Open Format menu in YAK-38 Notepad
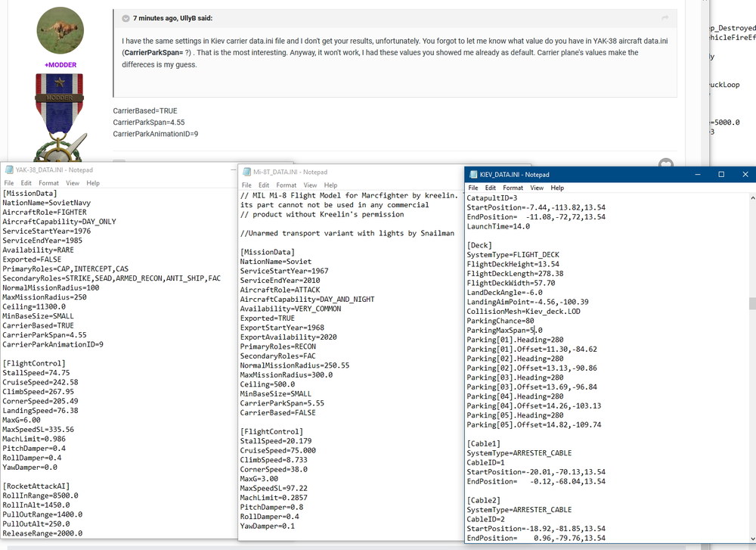 tap(48, 183)
